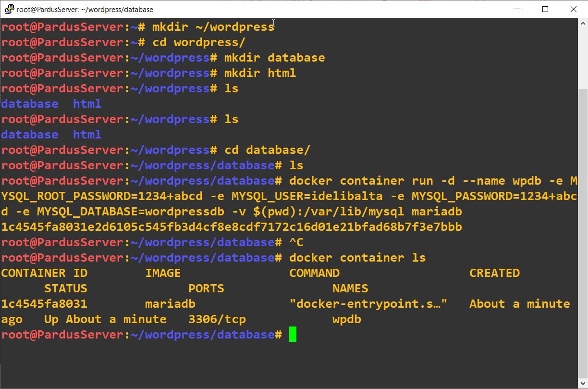The width and height of the screenshot is (588, 389).
Task: Maximize the PuTTY terminal window
Action: tap(545, 9)
